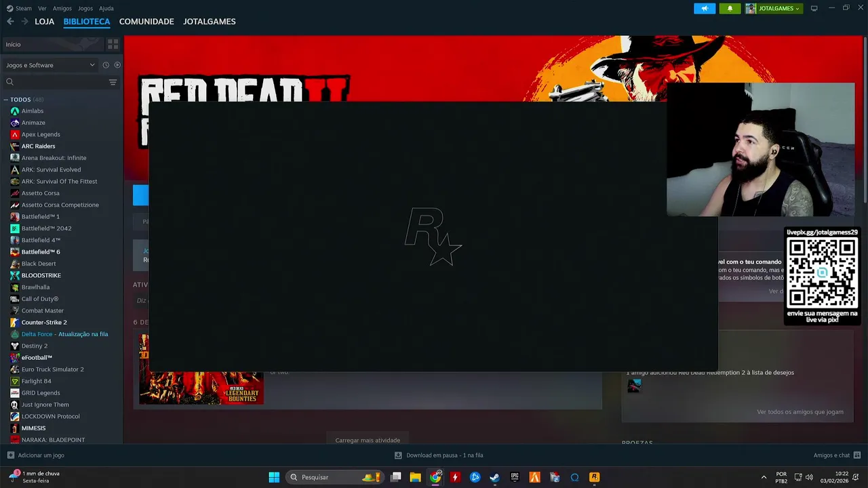868x488 pixels.
Task: Click the Windows Start button
Action: pyautogui.click(x=274, y=477)
